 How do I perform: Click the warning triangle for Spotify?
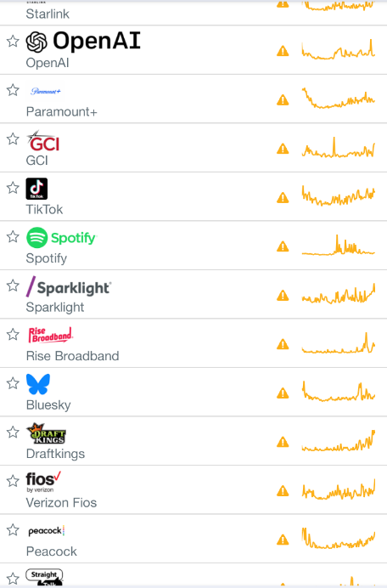pos(283,246)
